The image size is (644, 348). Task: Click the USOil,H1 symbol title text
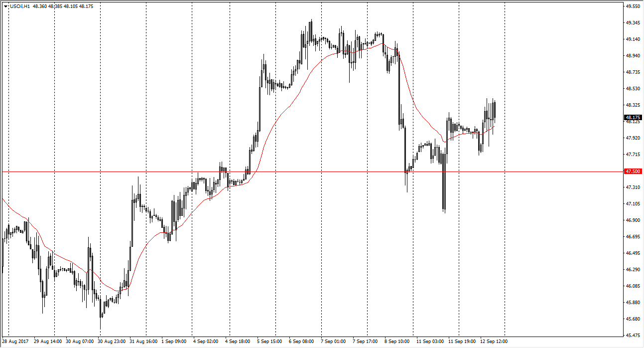(20, 6)
